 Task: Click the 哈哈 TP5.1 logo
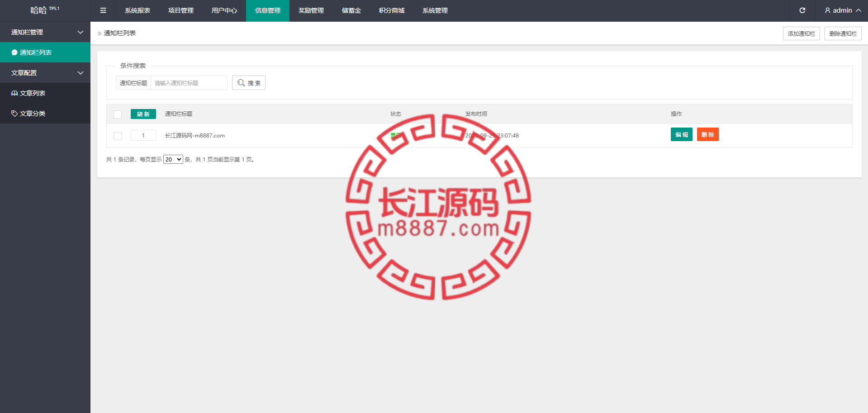click(x=45, y=10)
